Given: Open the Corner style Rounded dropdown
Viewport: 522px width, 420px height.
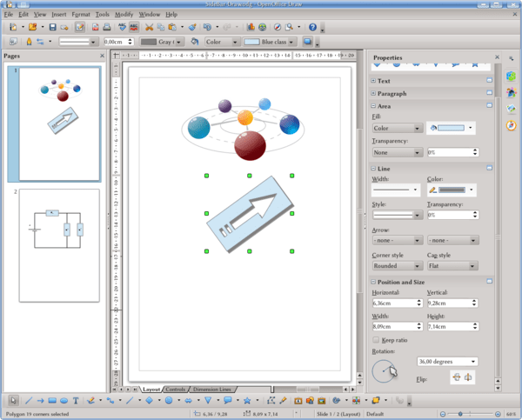Looking at the screenshot, I should [x=397, y=266].
